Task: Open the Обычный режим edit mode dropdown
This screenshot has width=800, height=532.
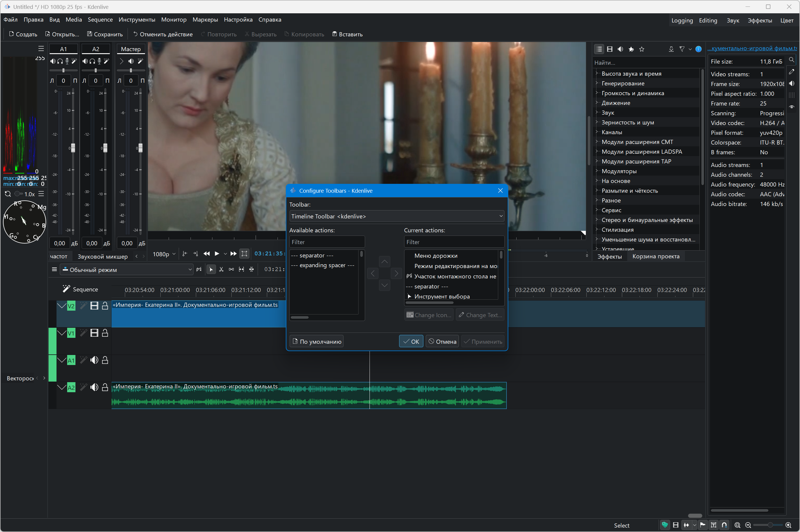Action: (127, 270)
